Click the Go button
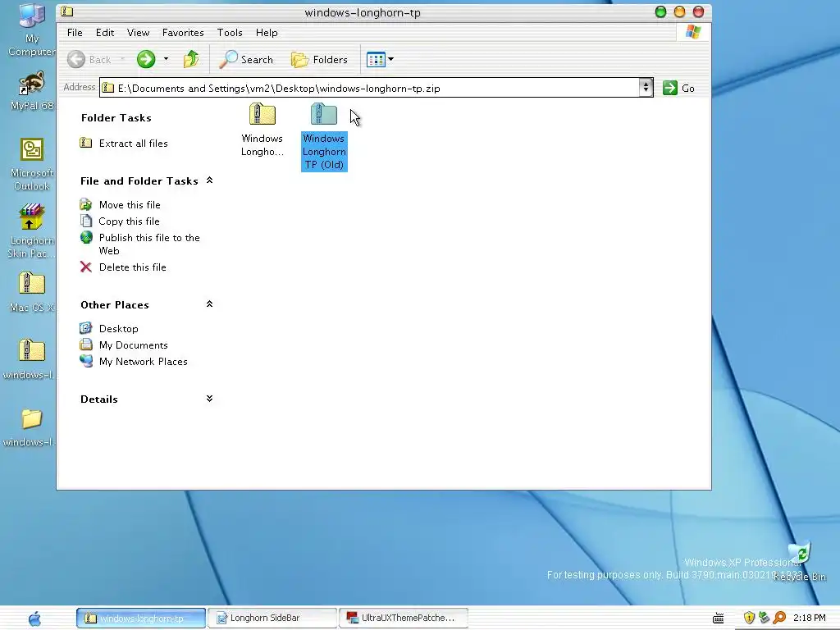Screen dimensions: 840x630 tap(678, 89)
